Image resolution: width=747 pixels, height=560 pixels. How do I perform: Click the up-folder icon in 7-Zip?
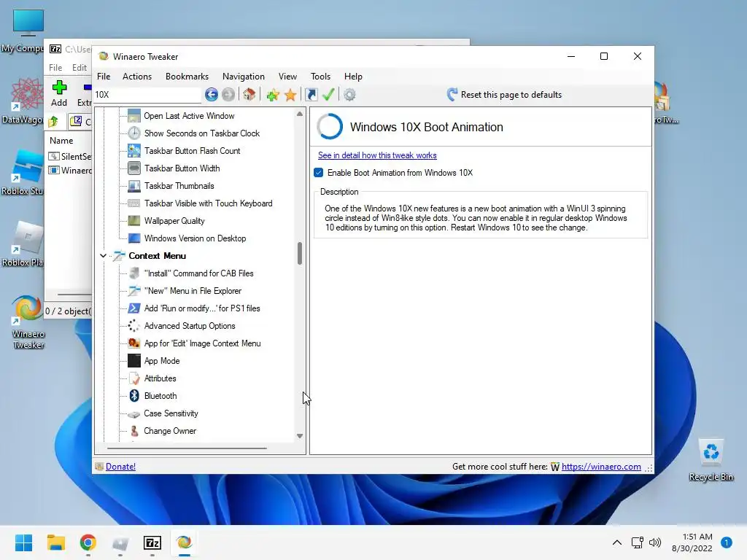(x=53, y=122)
